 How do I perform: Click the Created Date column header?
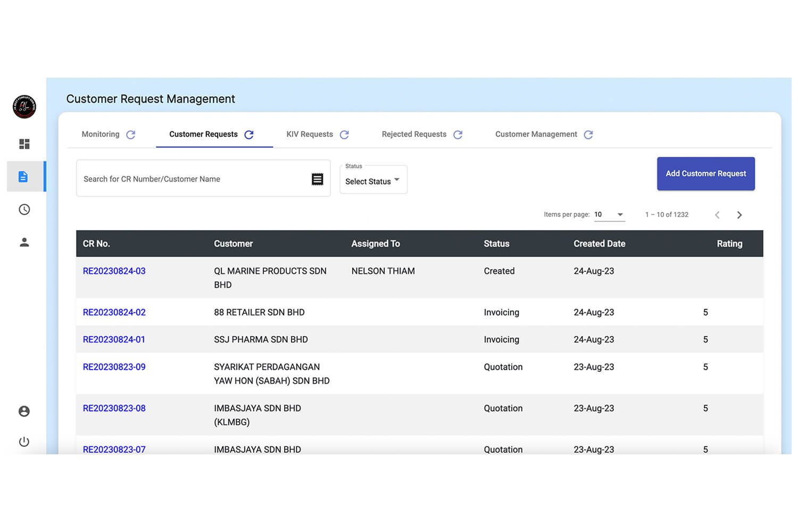tap(599, 244)
